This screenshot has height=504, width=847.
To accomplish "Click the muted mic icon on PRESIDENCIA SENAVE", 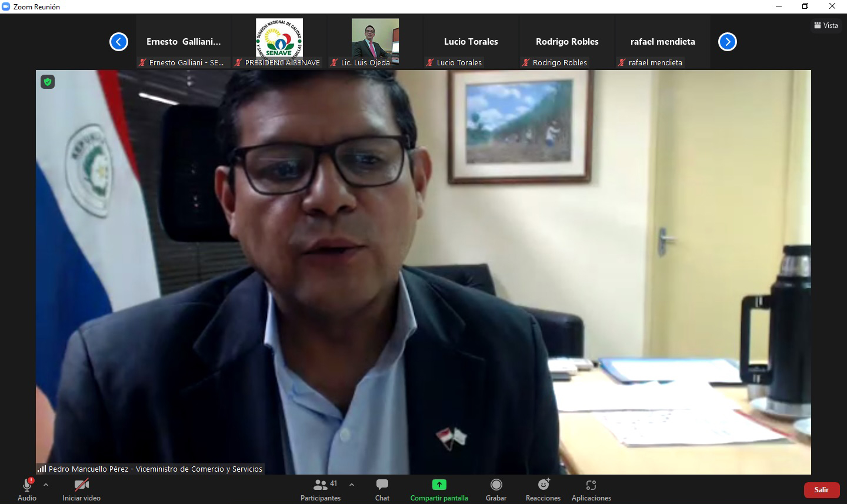I will [238, 62].
